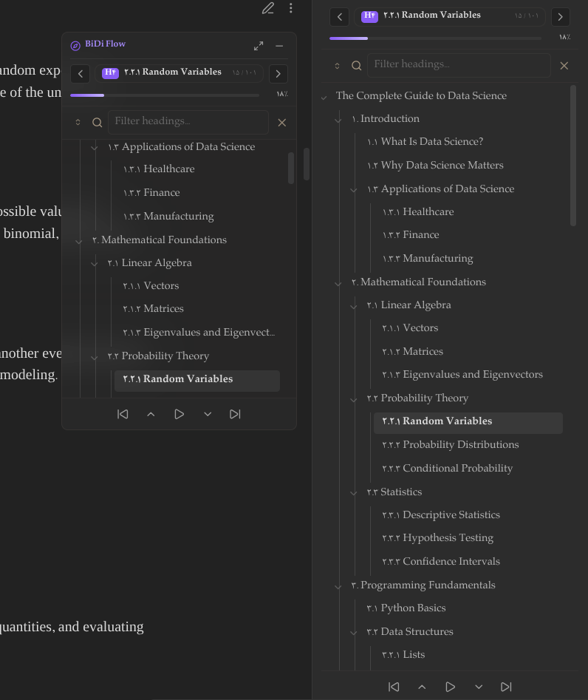Go to next heading in floating panel

[x=278, y=74]
